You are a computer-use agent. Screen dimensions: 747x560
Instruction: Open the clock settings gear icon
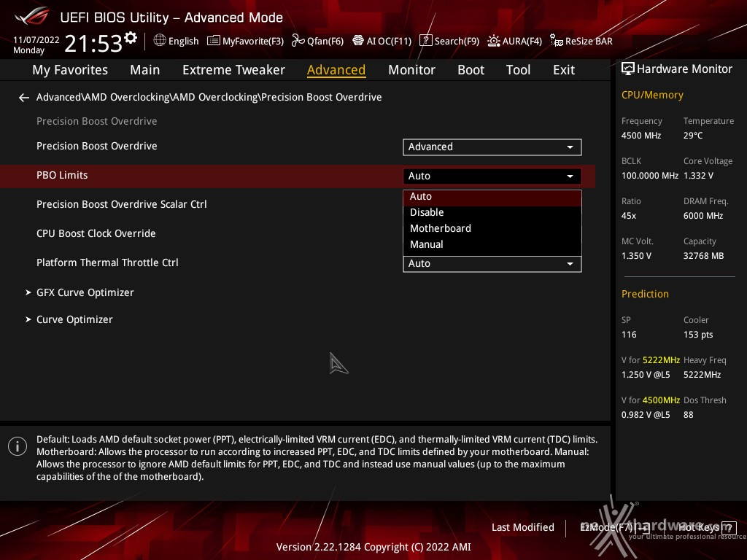[131, 38]
